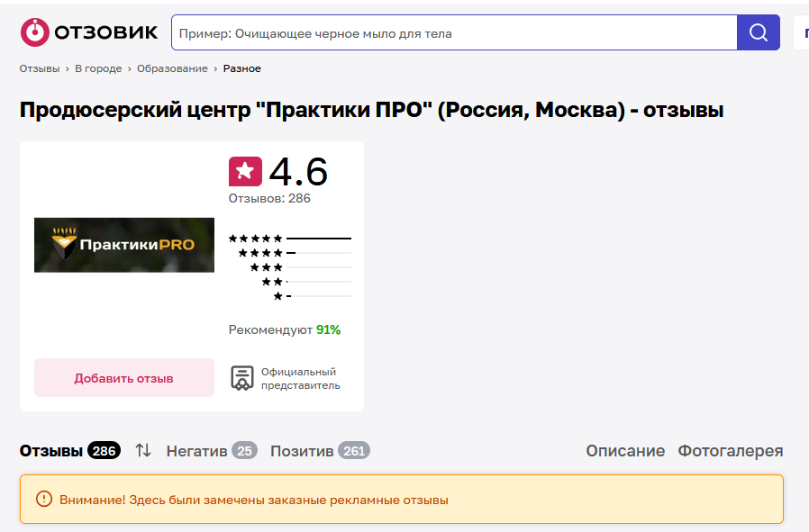Click the Добавить отзыв button
This screenshot has width=809, height=532.
pyautogui.click(x=124, y=378)
